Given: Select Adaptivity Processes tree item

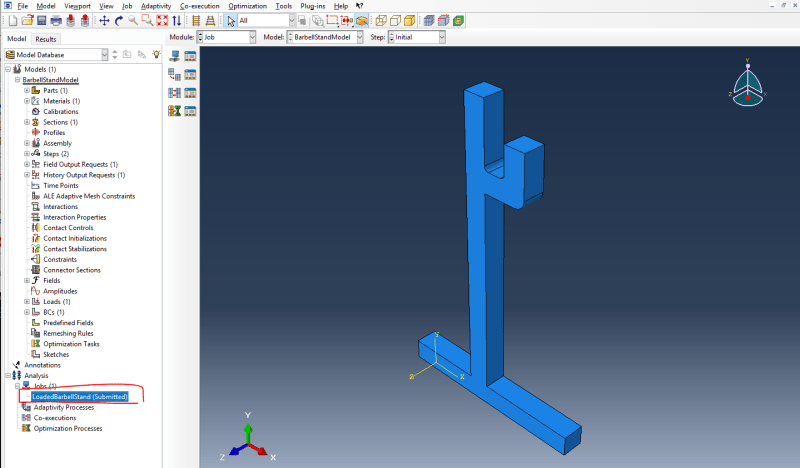Looking at the screenshot, I should [64, 407].
